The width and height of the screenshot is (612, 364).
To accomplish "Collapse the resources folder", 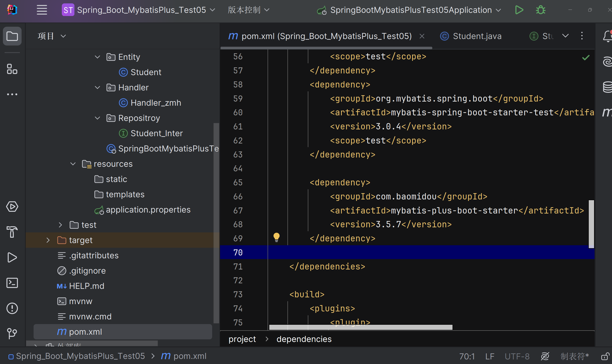I will tap(73, 164).
